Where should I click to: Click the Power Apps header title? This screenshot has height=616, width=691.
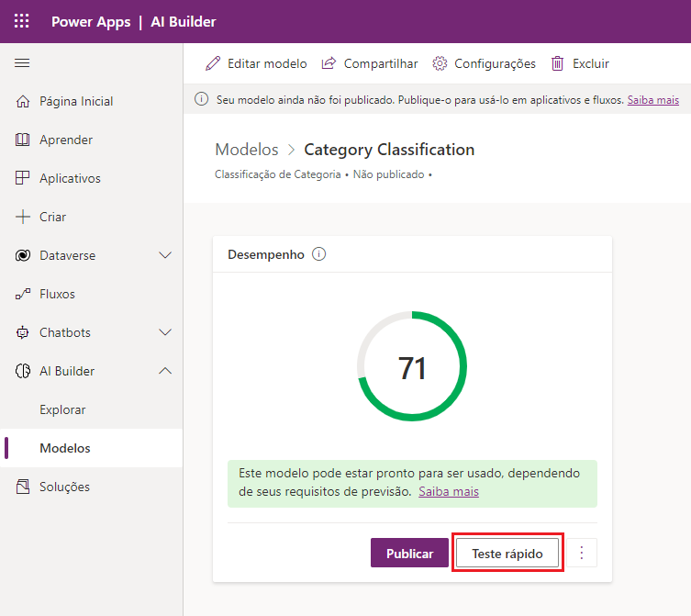[91, 22]
